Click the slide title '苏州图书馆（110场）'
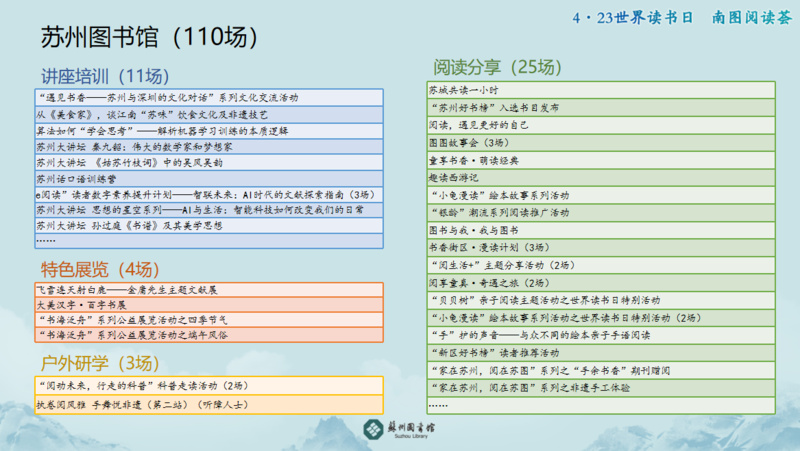800x451 pixels. pyautogui.click(x=149, y=37)
